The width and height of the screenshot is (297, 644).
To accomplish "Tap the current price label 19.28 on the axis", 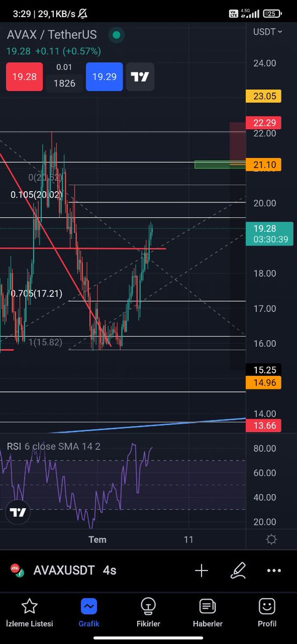I will click(270, 233).
